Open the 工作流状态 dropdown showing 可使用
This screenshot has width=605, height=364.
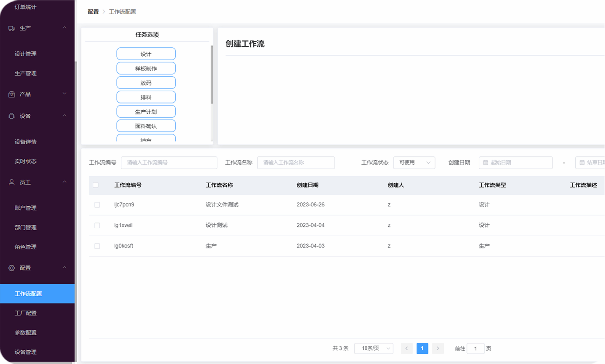pyautogui.click(x=414, y=163)
